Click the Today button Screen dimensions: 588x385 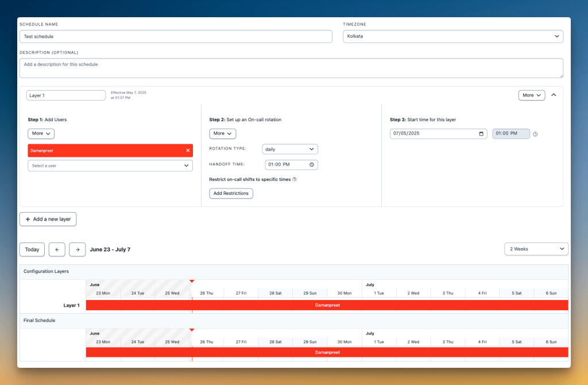32,249
